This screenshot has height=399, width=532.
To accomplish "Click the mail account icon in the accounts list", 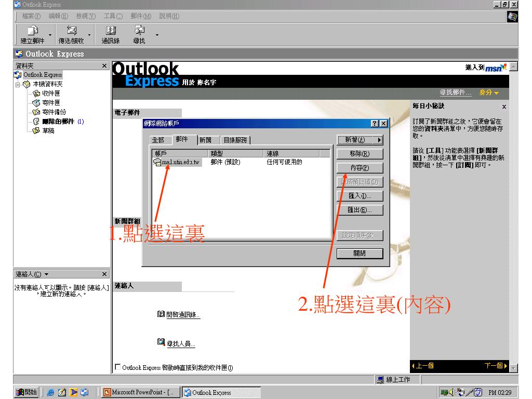I will 157,162.
